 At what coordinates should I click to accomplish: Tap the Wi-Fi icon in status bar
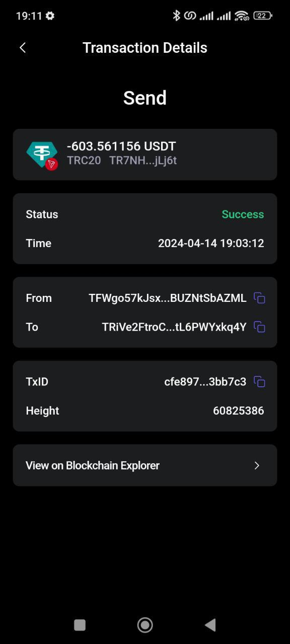point(242,16)
